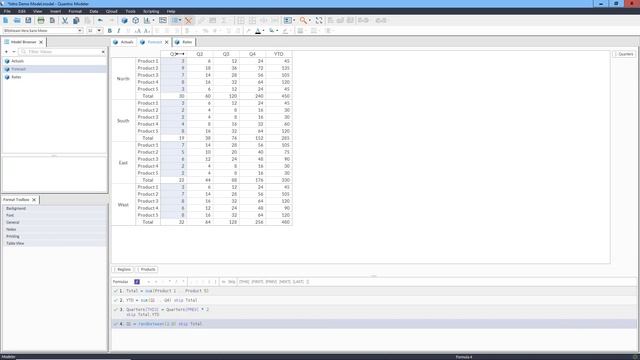Click the Cut scissors icon

[64, 20]
